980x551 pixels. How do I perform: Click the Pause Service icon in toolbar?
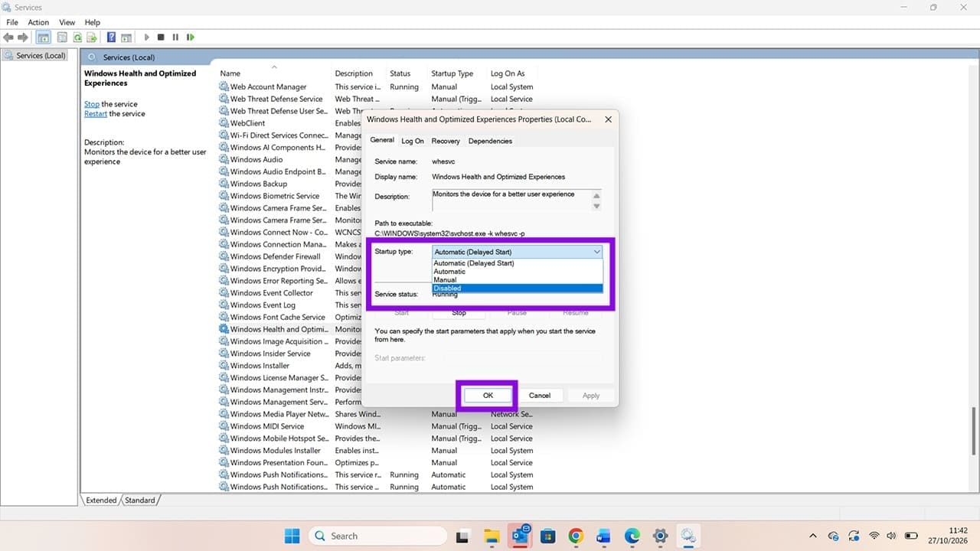[x=175, y=37]
